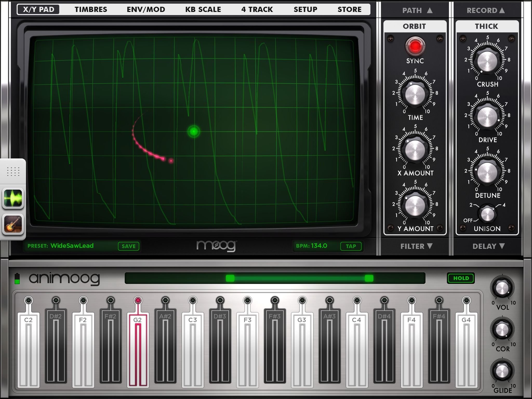Tap the TAP tempo button
The image size is (532, 399).
351,246
